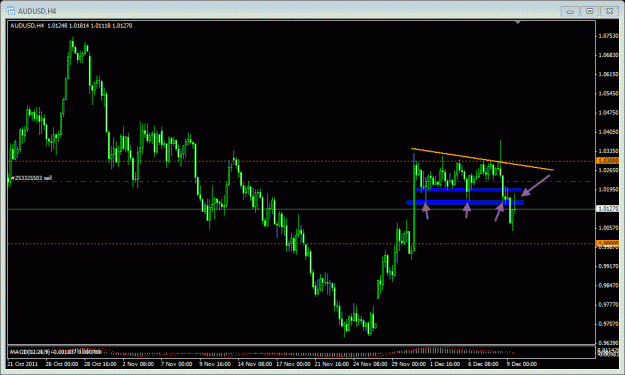Click time axis label 6 Dec 08:00
This screenshot has width=625, height=375.
(x=483, y=364)
